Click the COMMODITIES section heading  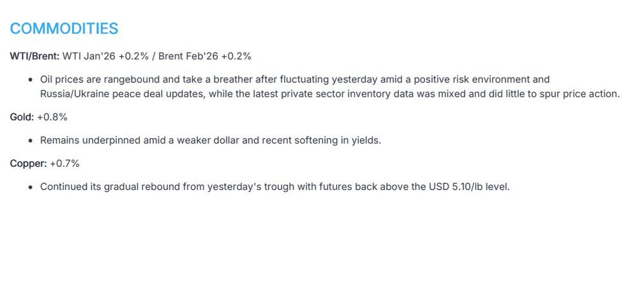coord(64,28)
